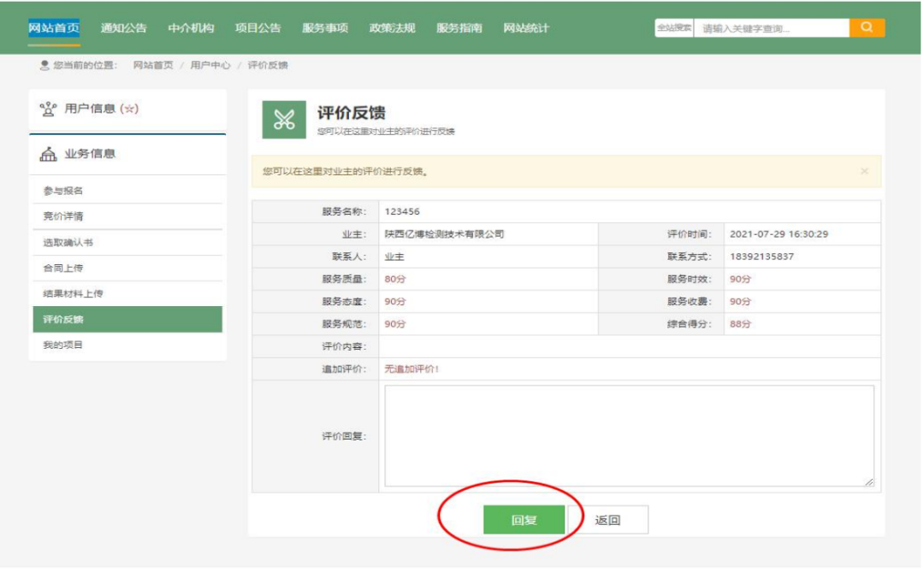Click the user icon beside 您当前的位置
Screen dimensions: 924x572
pos(44,65)
